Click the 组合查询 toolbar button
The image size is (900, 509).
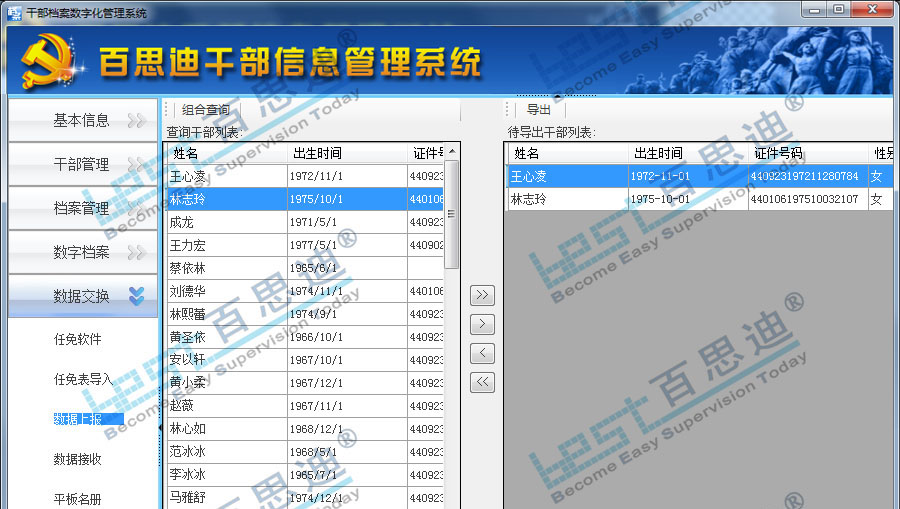(205, 110)
